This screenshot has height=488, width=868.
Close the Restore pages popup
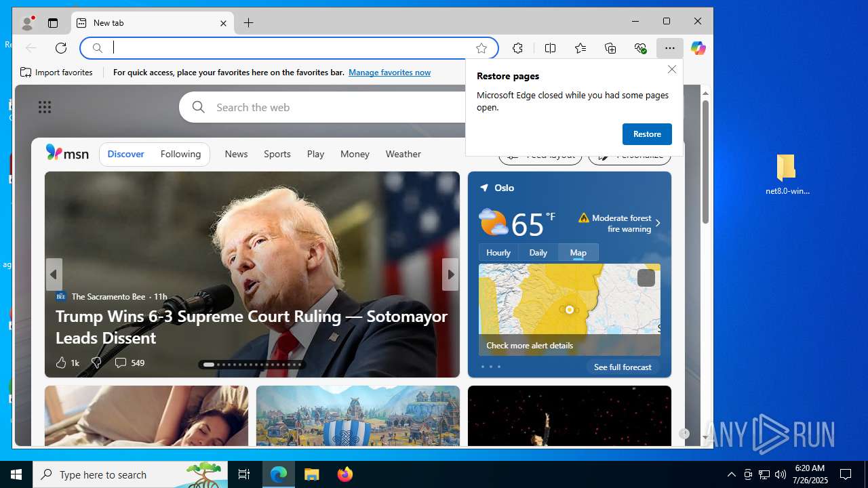coord(672,69)
